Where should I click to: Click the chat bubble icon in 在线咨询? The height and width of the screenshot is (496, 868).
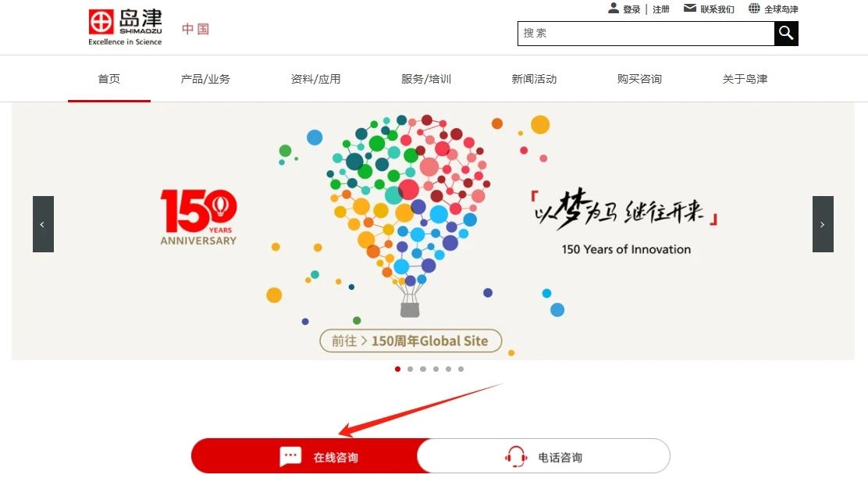[x=290, y=457]
